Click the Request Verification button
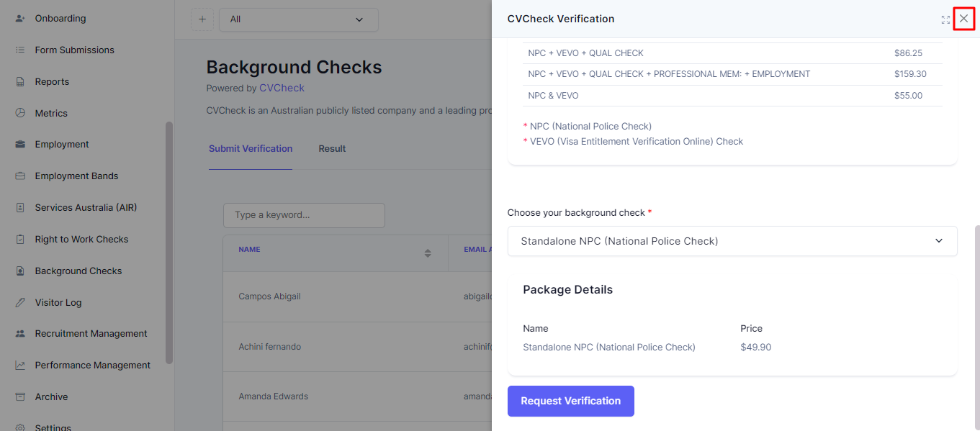Viewport: 980px width, 431px height. pyautogui.click(x=571, y=401)
